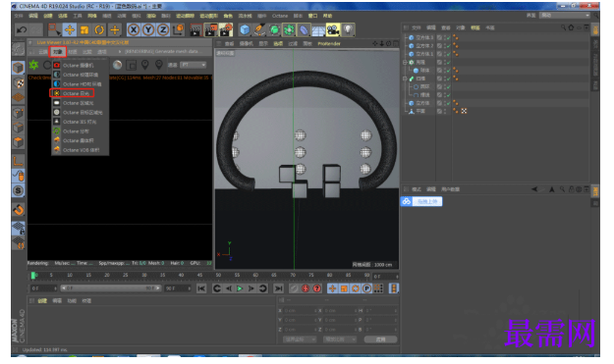The image size is (614, 364).
Task: Toggle visibility dots for the plane object
Action: 444,111
